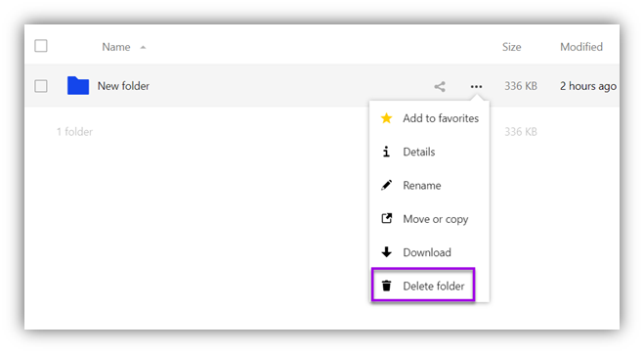Screen dimensions: 644x354
Task: Click the Download arrow icon
Action: pyautogui.click(x=386, y=252)
